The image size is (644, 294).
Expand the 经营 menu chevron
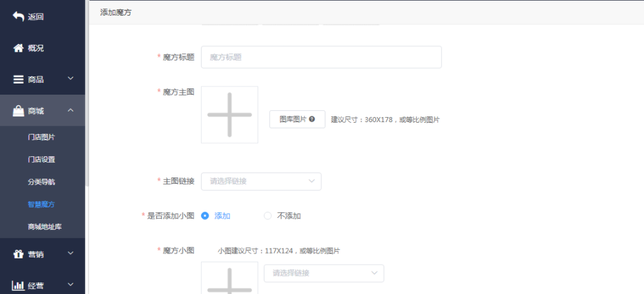pos(71,284)
